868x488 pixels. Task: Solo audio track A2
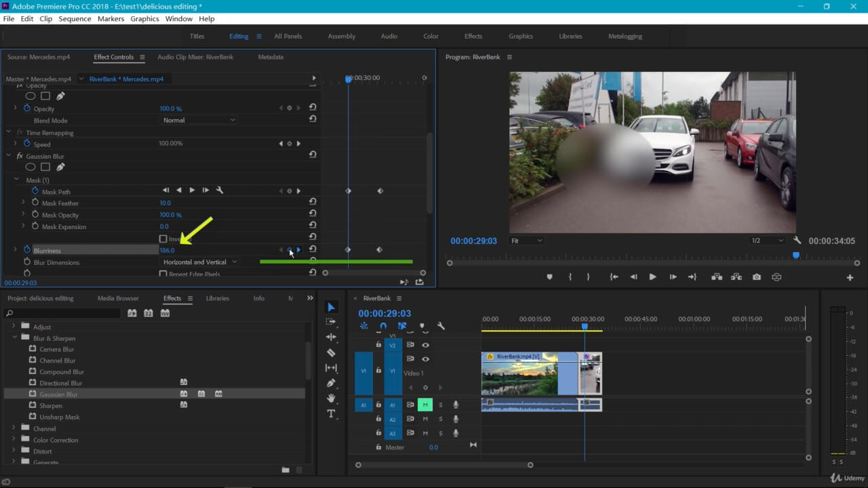[440, 420]
